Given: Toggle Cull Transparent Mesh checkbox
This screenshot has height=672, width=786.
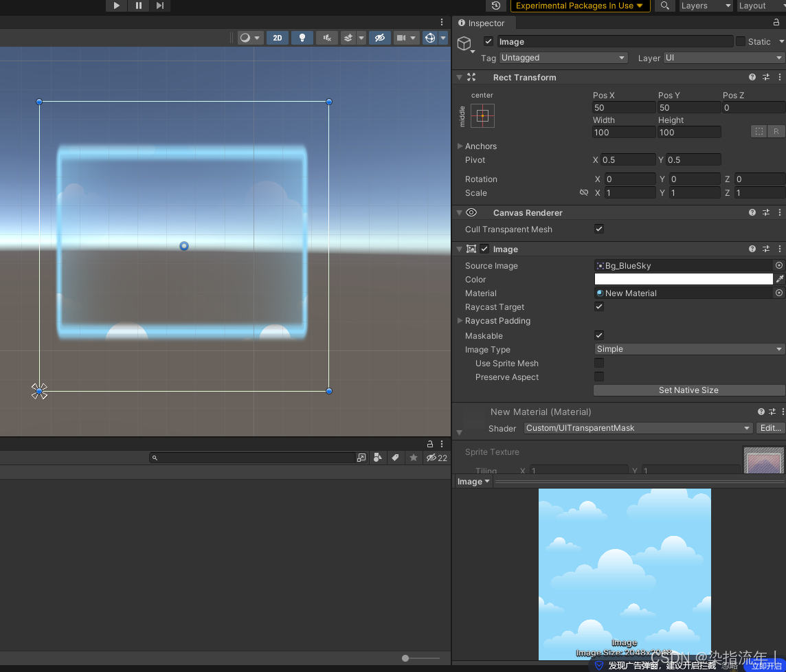Looking at the screenshot, I should [x=599, y=229].
